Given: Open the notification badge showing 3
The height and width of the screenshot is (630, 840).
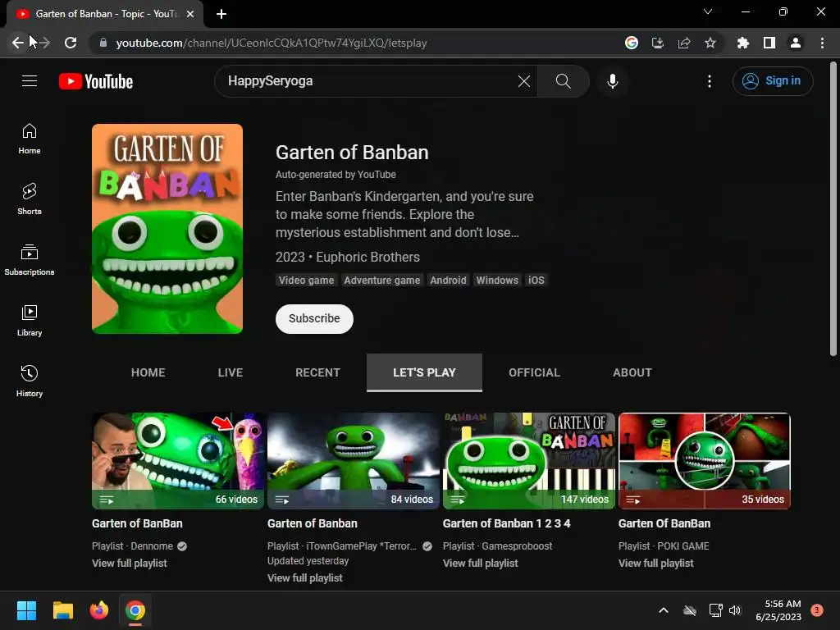Looking at the screenshot, I should [817, 610].
